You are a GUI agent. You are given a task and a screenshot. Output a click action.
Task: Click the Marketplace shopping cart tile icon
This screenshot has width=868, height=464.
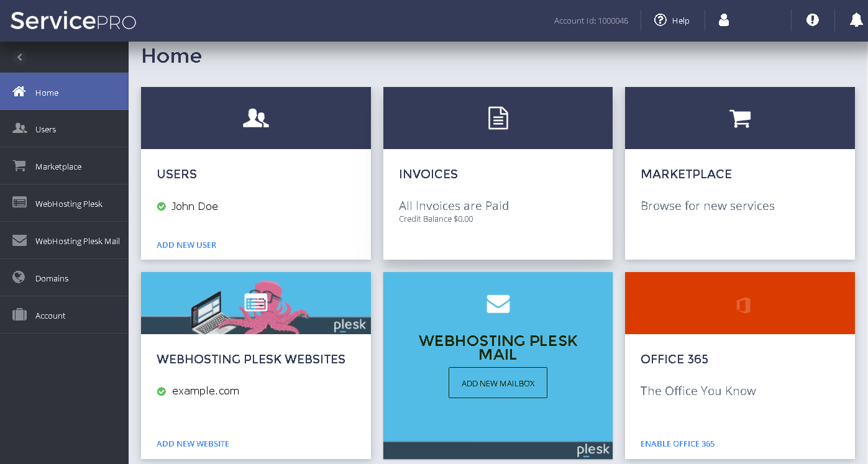click(x=739, y=118)
